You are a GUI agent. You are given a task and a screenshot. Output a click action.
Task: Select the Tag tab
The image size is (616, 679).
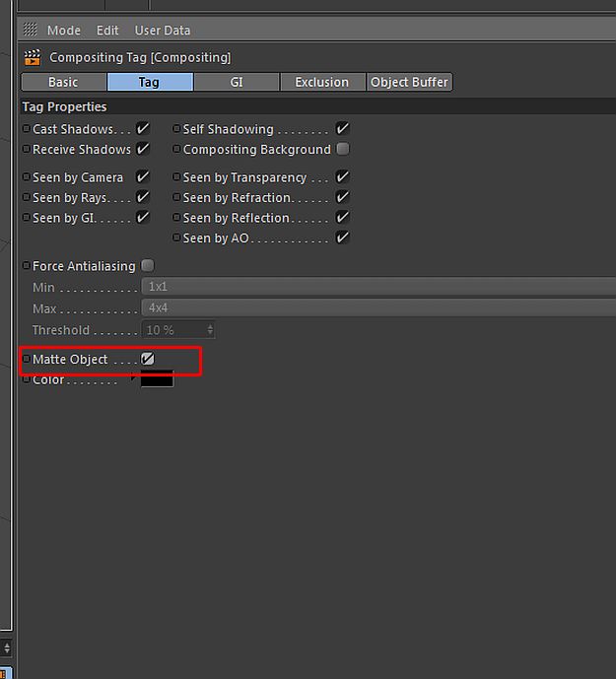click(x=150, y=82)
